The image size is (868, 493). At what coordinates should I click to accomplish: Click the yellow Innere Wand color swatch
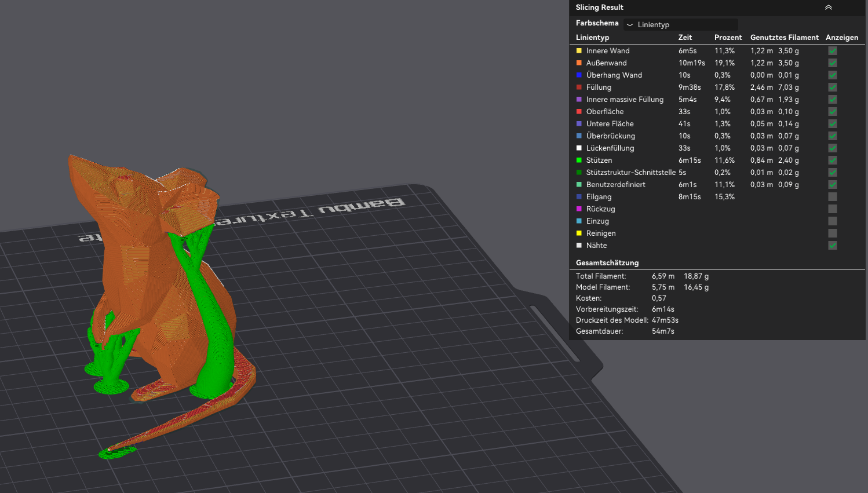click(579, 51)
